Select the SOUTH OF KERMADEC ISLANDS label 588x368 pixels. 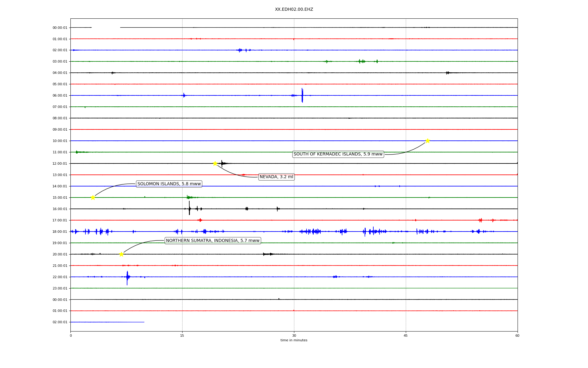pyautogui.click(x=338, y=154)
